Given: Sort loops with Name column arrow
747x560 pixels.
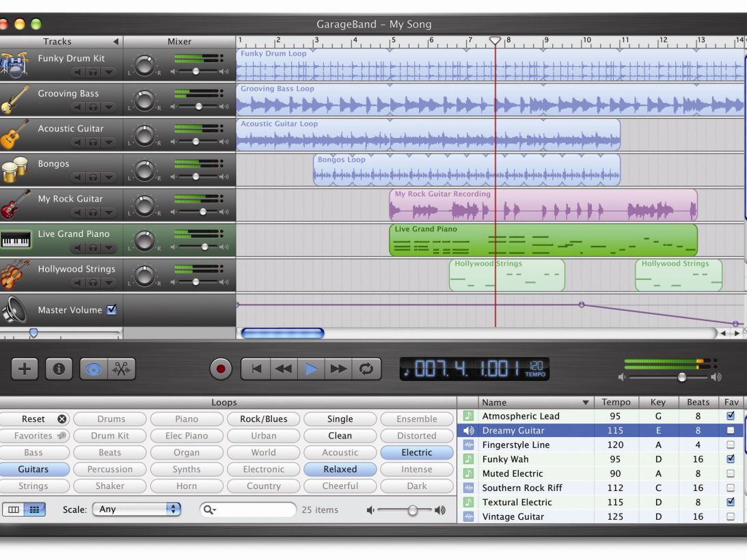Looking at the screenshot, I should pos(586,402).
